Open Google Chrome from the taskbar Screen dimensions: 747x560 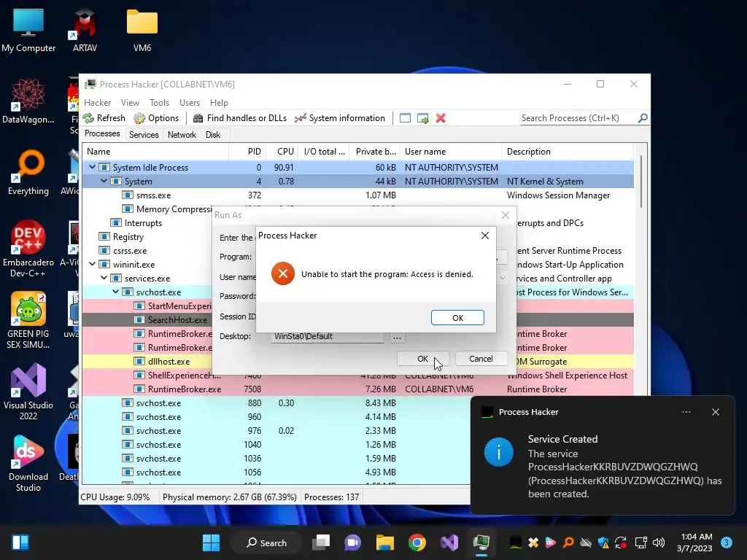coord(417,542)
